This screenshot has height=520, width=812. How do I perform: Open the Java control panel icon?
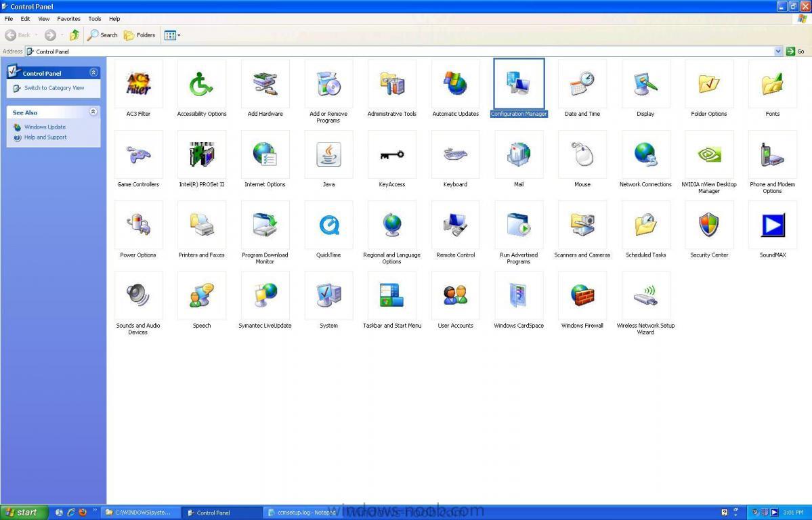point(329,154)
